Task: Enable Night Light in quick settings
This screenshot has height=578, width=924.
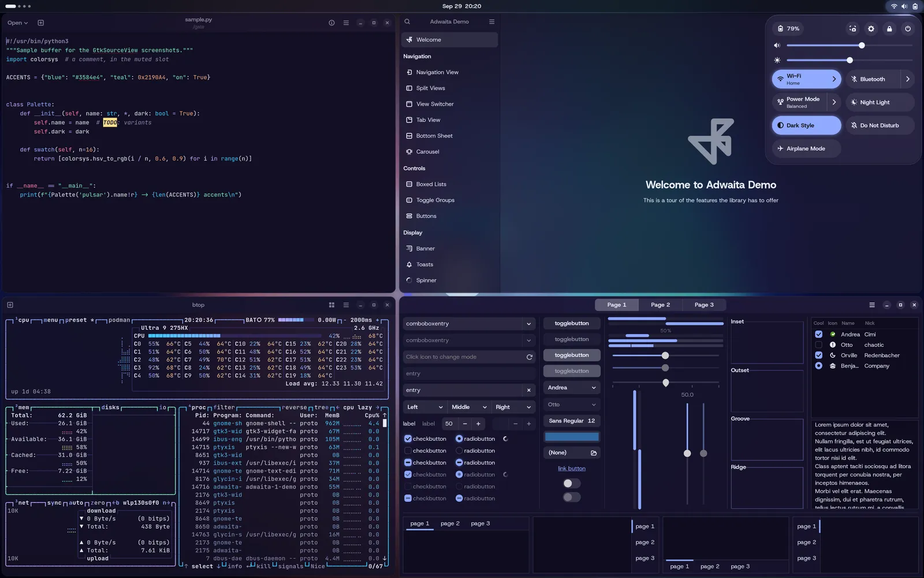Action: 880,102
